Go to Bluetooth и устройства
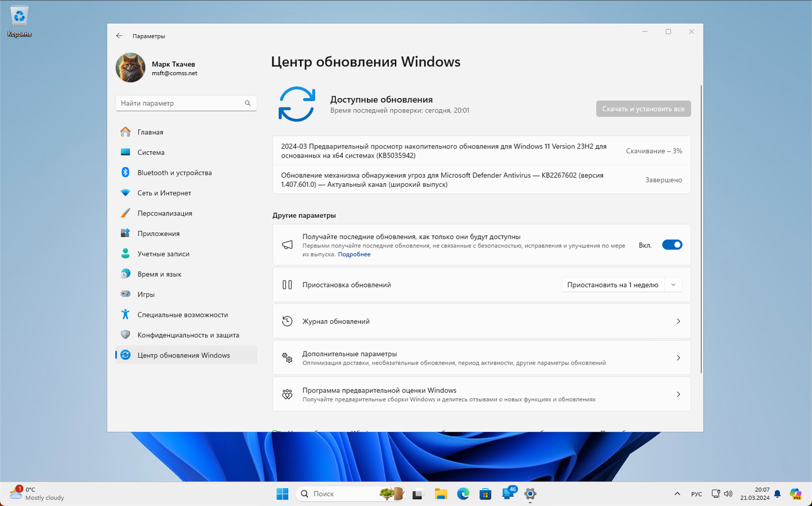 click(186, 172)
